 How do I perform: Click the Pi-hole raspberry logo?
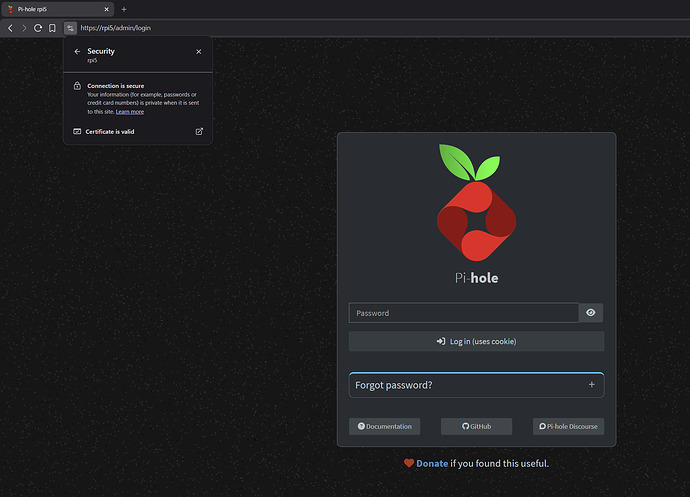tap(476, 203)
